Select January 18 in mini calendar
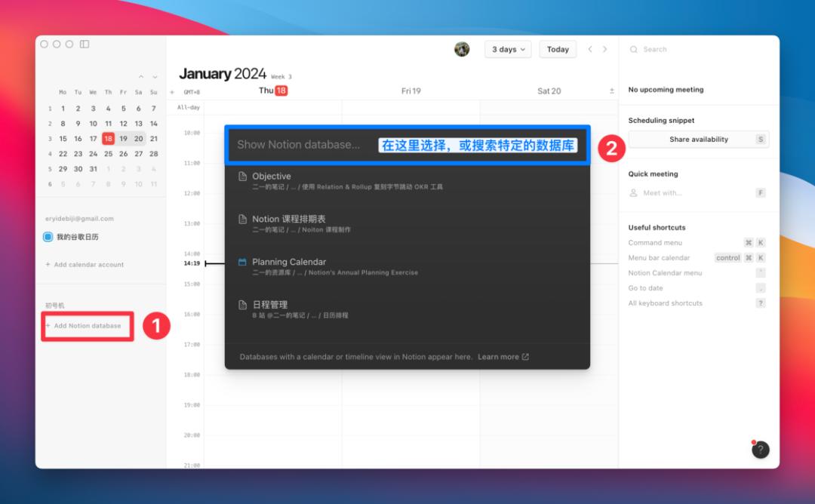 (x=108, y=139)
